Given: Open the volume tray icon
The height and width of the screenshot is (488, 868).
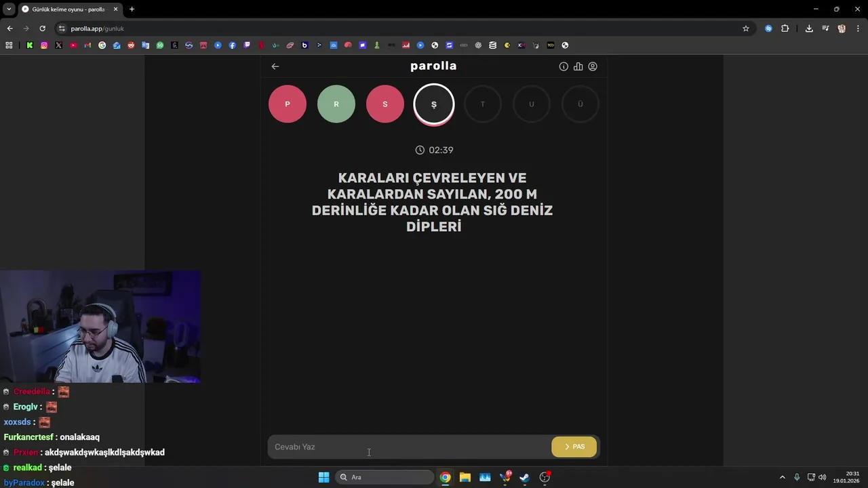Looking at the screenshot, I should 823,477.
